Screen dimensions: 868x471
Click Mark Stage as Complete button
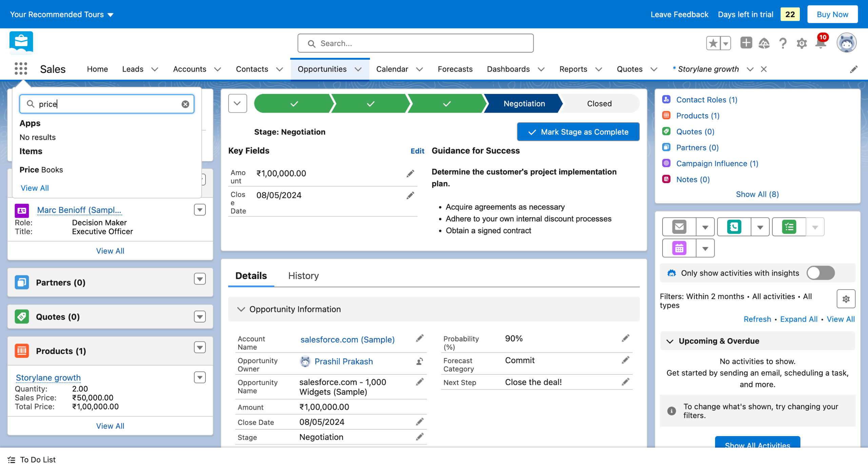click(x=578, y=132)
